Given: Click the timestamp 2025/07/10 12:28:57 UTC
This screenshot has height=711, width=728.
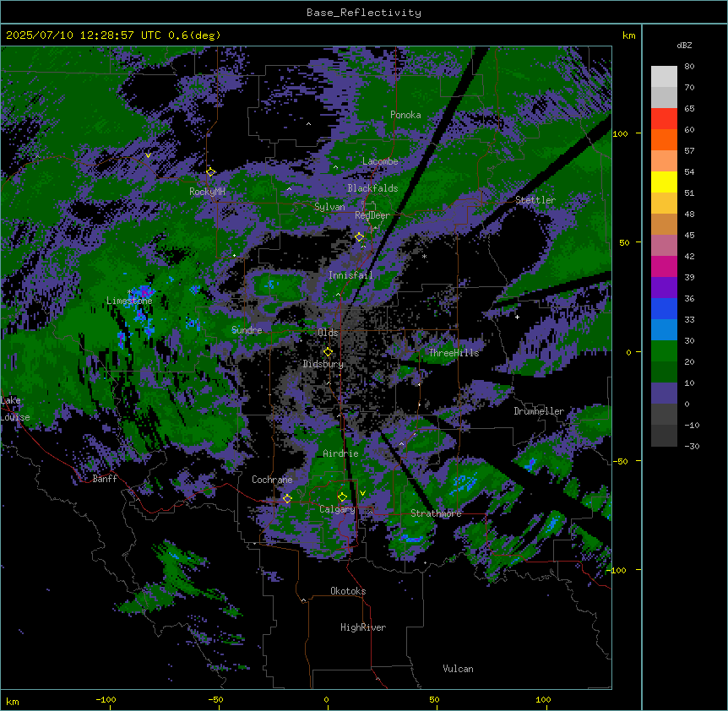Looking at the screenshot, I should 84,35.
